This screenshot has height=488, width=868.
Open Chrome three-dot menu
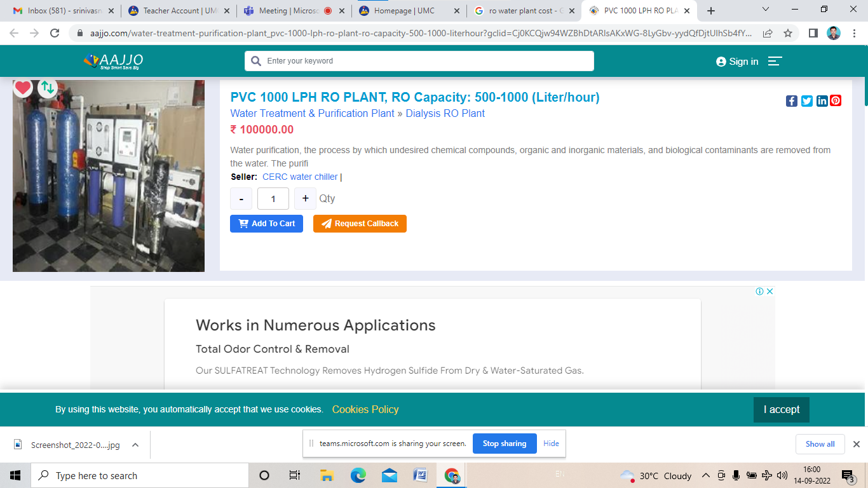coord(854,33)
